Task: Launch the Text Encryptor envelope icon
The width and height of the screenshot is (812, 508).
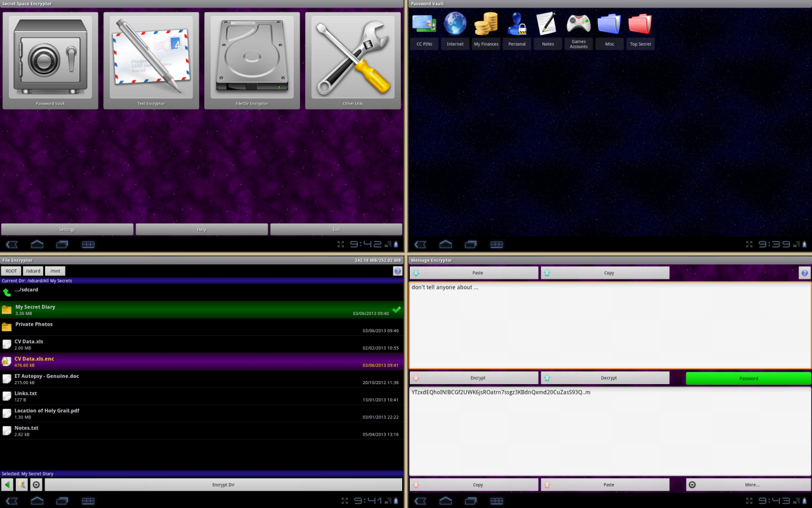Action: (151, 58)
